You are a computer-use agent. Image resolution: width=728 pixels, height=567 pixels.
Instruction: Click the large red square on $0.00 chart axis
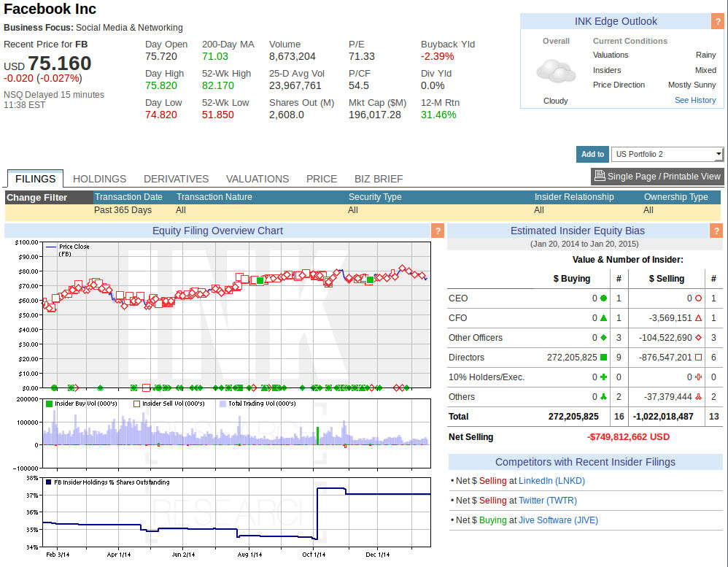(146, 387)
